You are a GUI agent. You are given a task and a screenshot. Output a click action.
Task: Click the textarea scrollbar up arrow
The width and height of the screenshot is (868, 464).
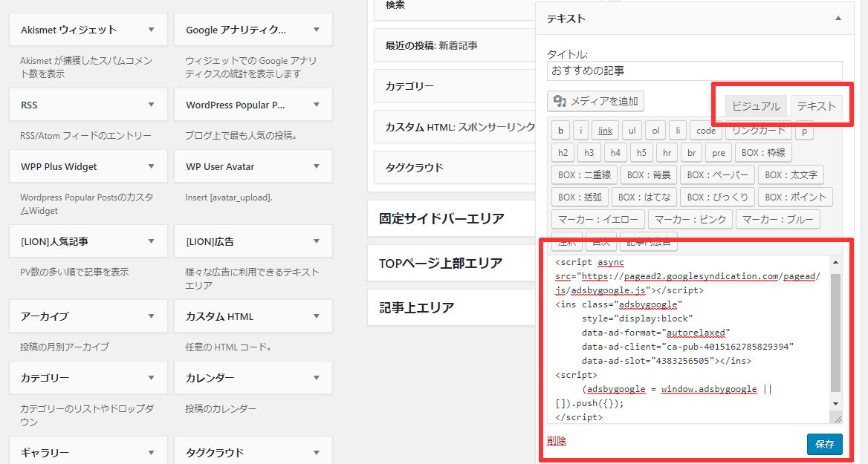[x=835, y=262]
